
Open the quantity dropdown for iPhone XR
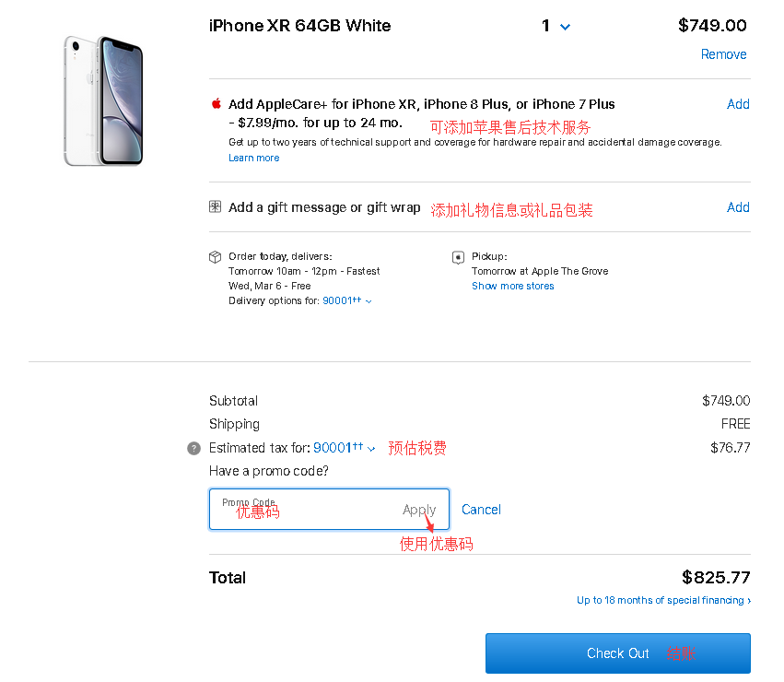click(556, 26)
